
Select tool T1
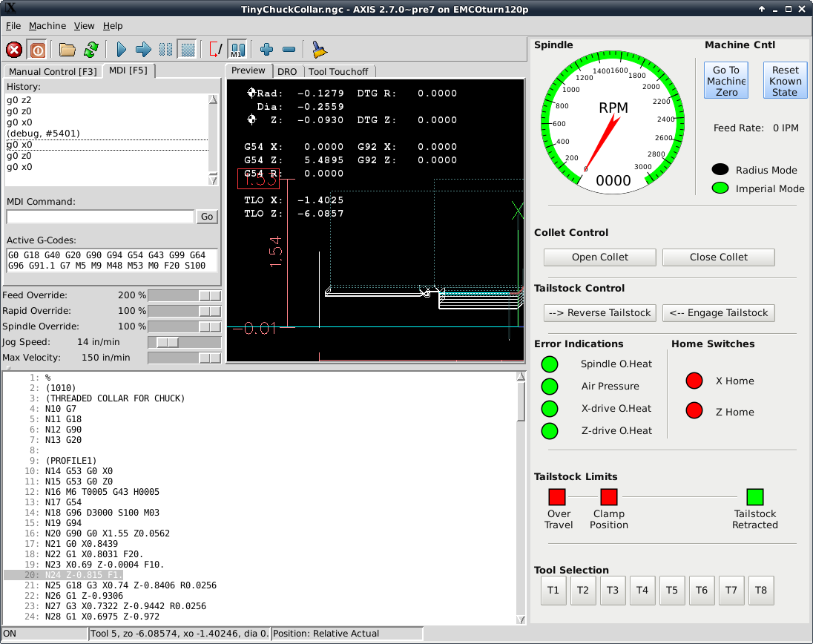coord(553,590)
